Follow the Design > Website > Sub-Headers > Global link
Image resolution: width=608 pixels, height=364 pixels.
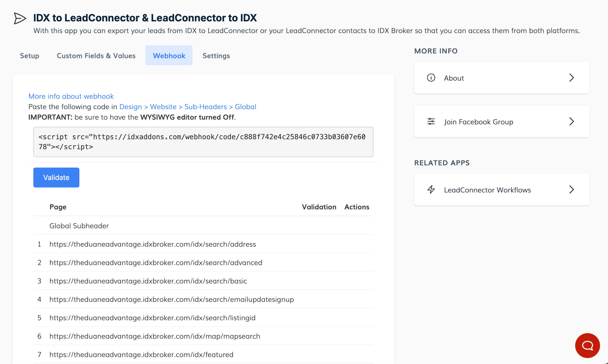click(x=188, y=107)
